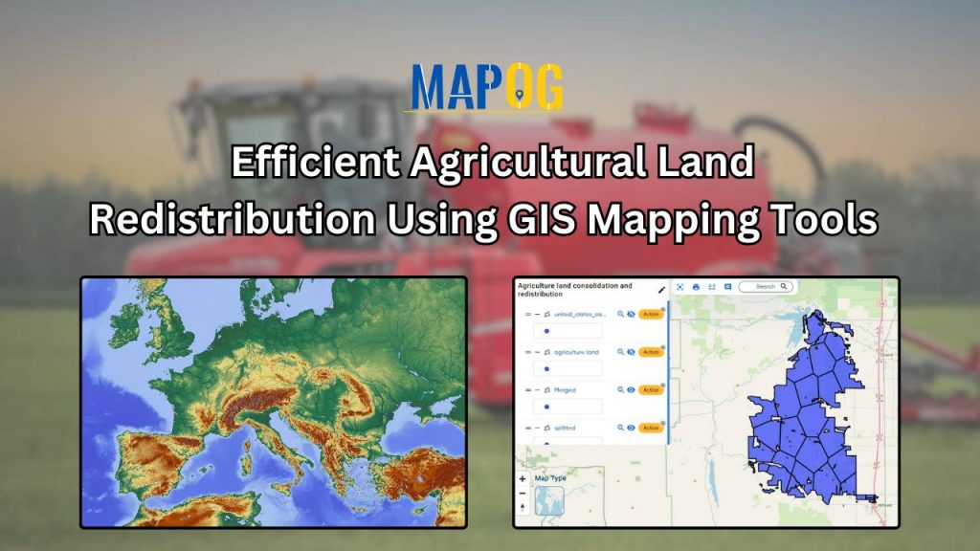
Task: Open the Action menu for splitted layer
Action: [651, 428]
